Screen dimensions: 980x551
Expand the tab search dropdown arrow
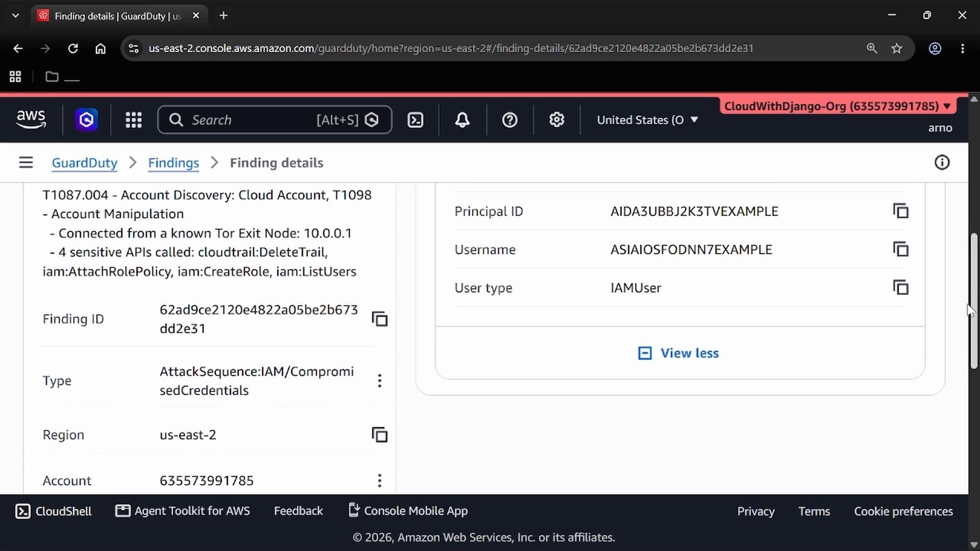pos(15,16)
